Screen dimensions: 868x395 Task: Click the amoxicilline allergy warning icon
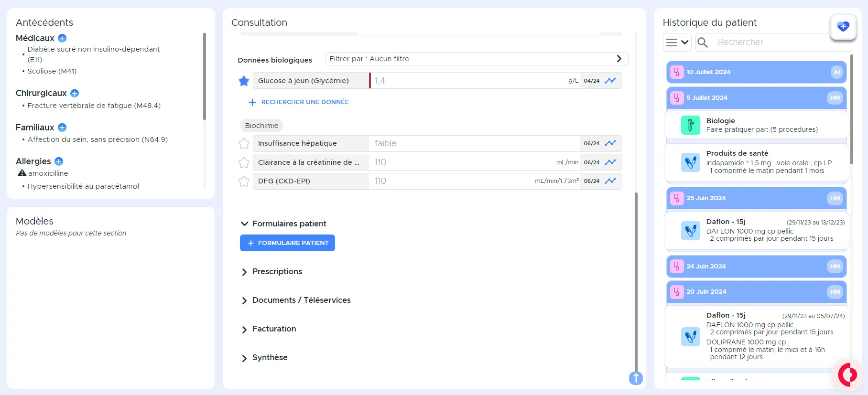point(22,173)
